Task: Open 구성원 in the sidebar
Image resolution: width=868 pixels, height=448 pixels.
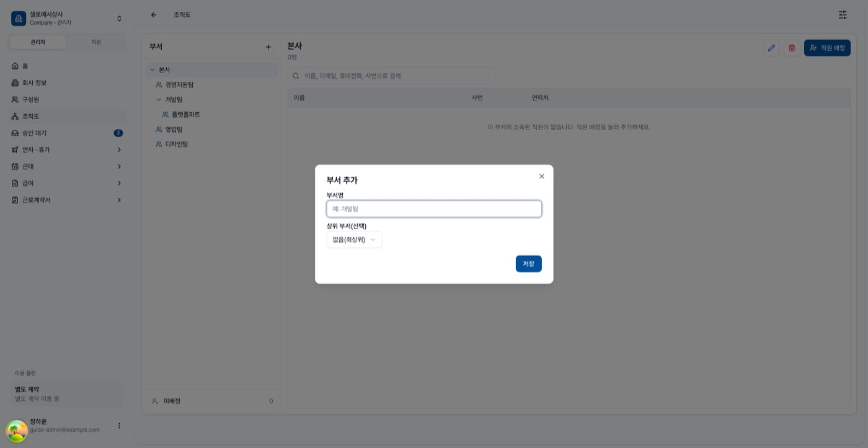Action: [67, 99]
